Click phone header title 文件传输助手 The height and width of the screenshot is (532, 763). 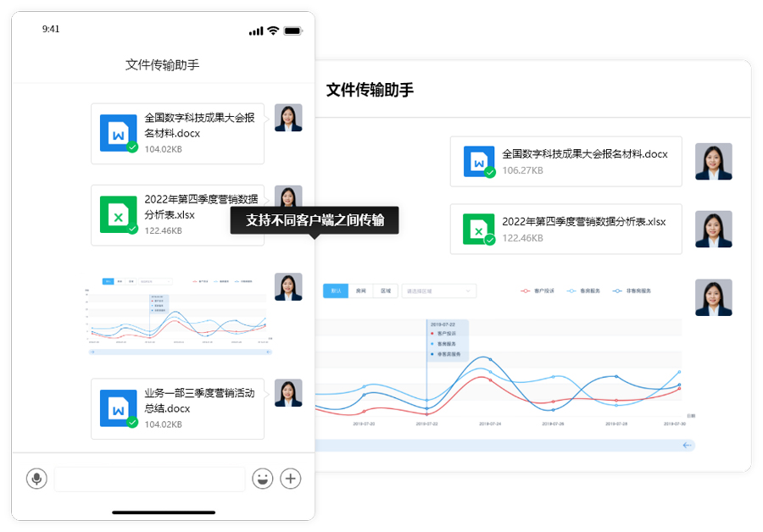(x=163, y=64)
